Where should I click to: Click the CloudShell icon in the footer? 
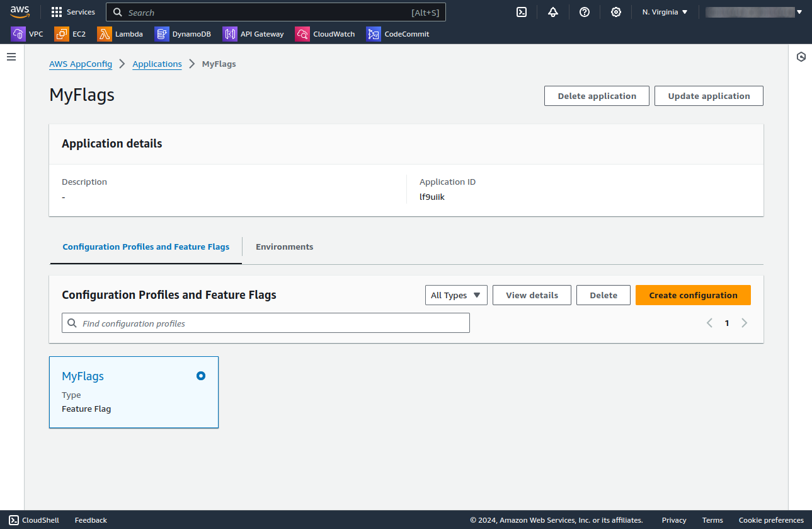tap(14, 520)
